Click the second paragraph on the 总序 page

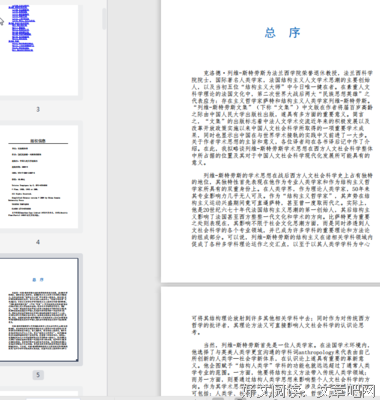(x=282, y=210)
